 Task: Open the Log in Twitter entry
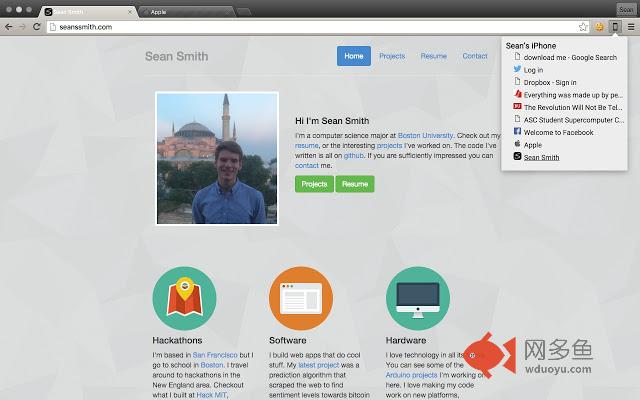click(533, 70)
